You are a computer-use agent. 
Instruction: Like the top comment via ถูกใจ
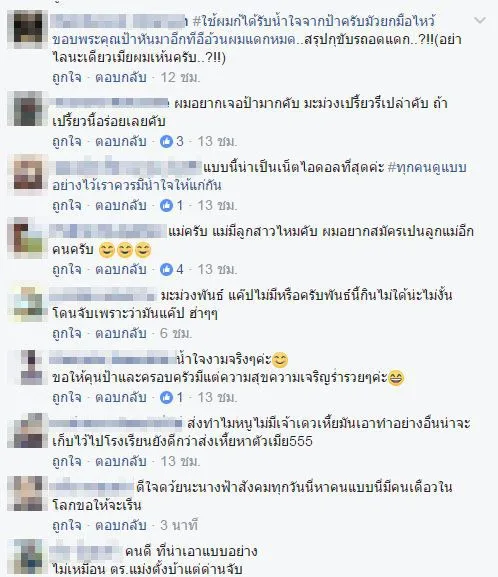pyautogui.click(x=67, y=77)
